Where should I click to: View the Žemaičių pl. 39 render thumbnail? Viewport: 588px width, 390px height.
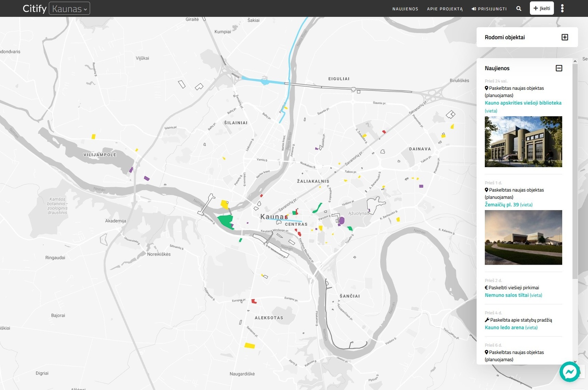(x=523, y=237)
